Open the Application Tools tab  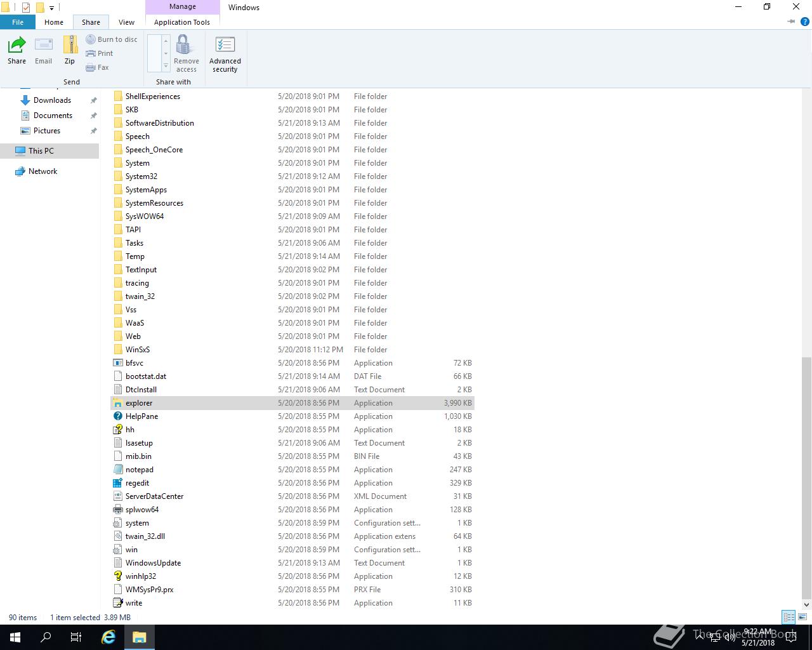182,22
